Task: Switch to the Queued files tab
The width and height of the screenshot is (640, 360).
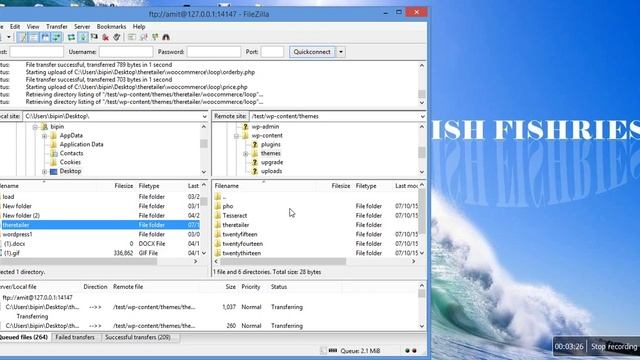Action: [x=24, y=338]
